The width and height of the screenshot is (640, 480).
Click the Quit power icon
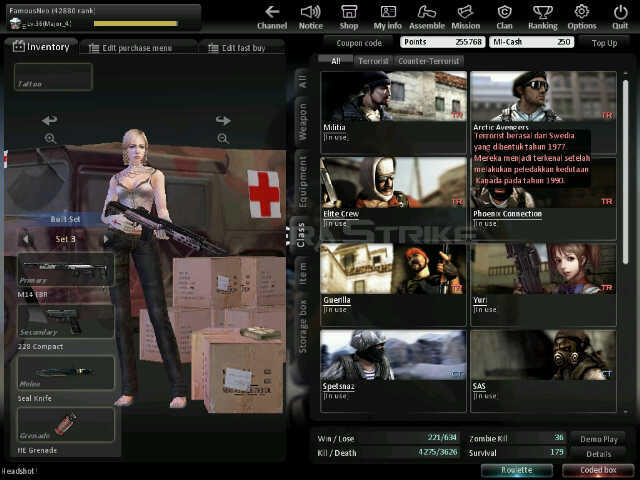coord(620,18)
